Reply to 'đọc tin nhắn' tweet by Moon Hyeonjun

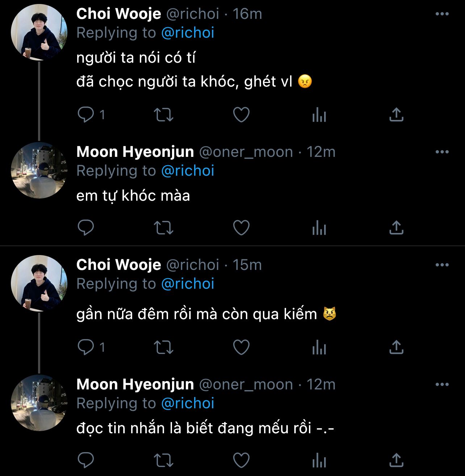coord(86,460)
